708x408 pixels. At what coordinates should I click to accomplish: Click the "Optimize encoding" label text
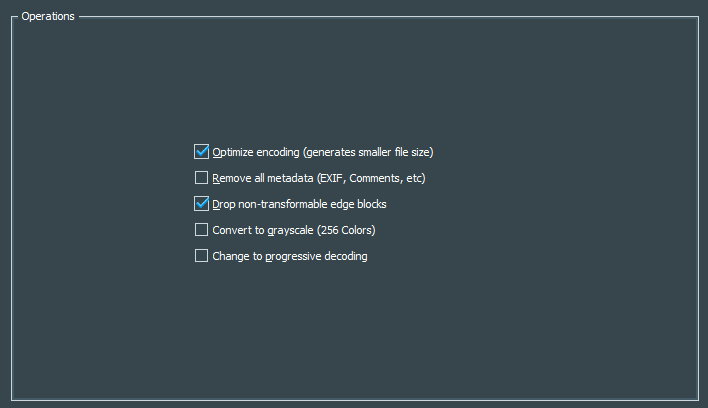click(256, 153)
